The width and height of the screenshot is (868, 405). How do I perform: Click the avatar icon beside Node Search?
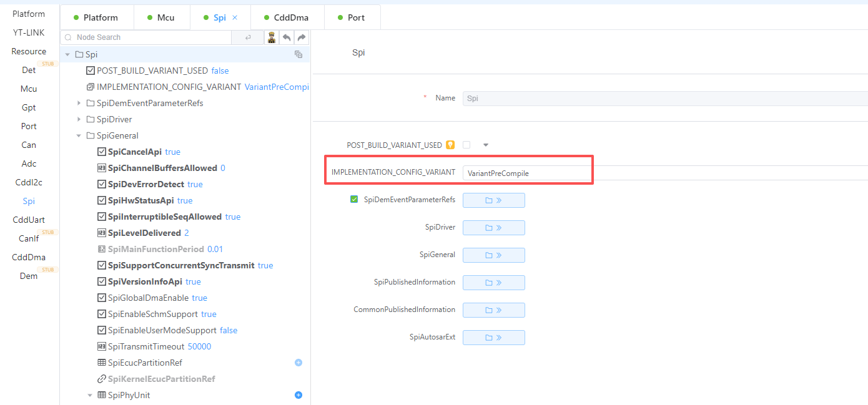(x=272, y=37)
